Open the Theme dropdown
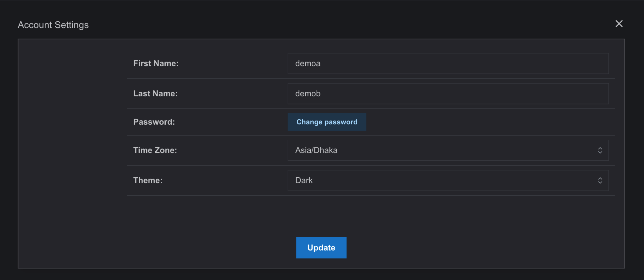This screenshot has height=280, width=644. pyautogui.click(x=448, y=180)
